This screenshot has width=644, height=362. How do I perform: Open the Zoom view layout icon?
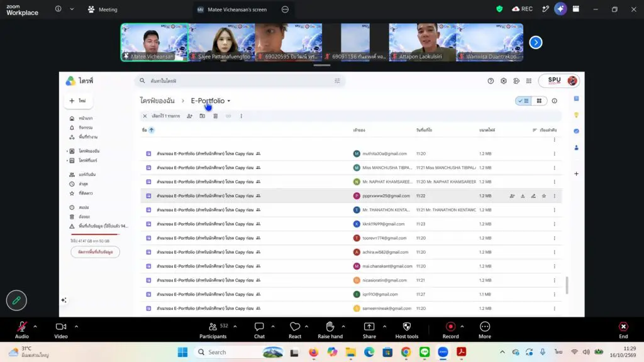pos(576,9)
